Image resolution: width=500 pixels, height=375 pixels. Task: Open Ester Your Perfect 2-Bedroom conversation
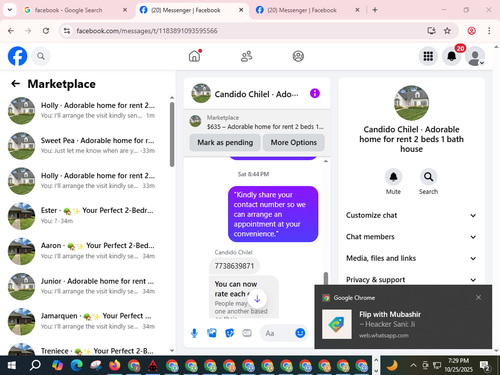coord(86,216)
